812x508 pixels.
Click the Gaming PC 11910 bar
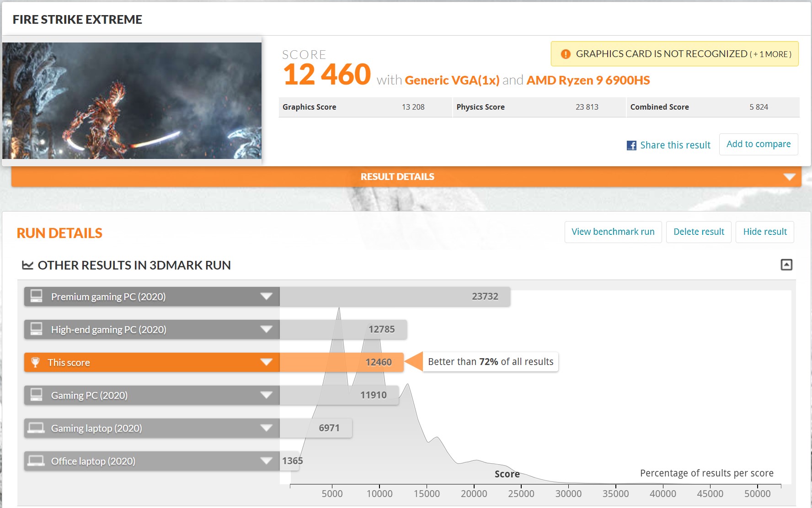pyautogui.click(x=339, y=395)
